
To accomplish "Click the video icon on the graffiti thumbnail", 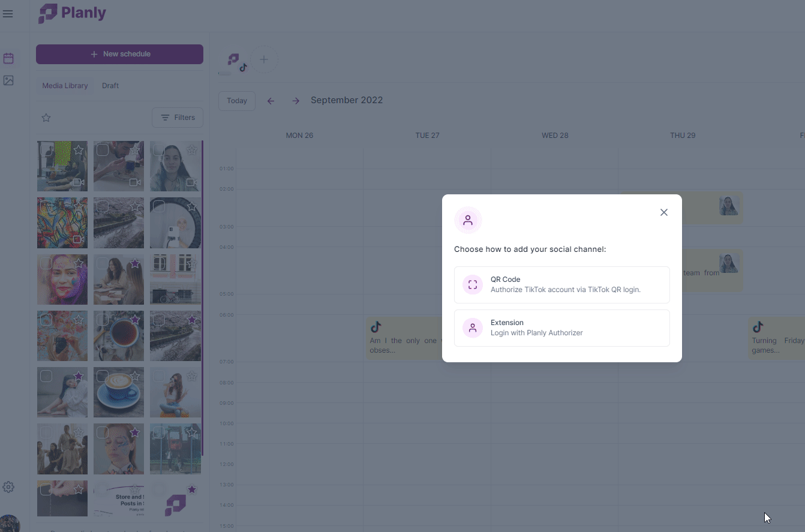I will click(x=79, y=239).
